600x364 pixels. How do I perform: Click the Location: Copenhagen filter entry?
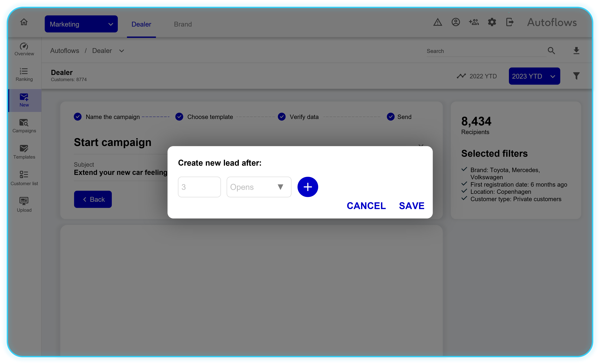(501, 192)
